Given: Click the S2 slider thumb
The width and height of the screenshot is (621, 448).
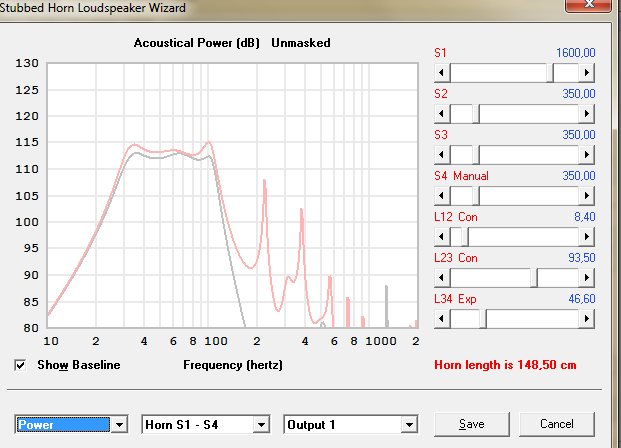Looking at the screenshot, I should click(476, 114).
